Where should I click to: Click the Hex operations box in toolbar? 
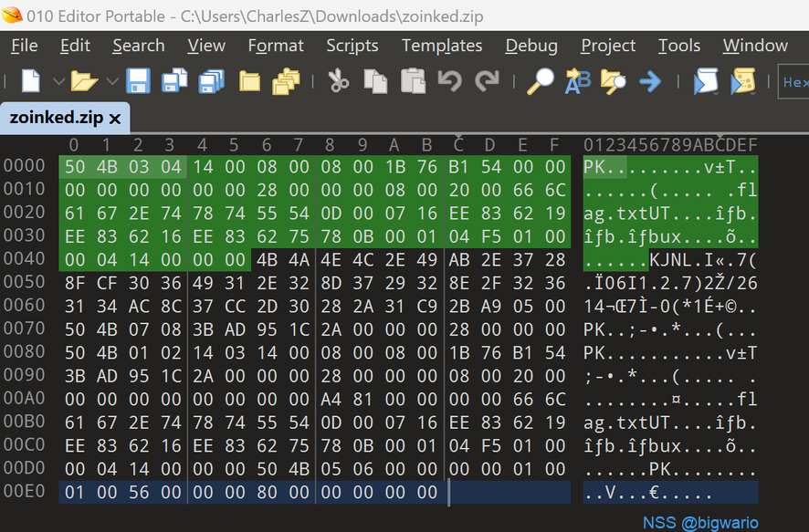(793, 81)
